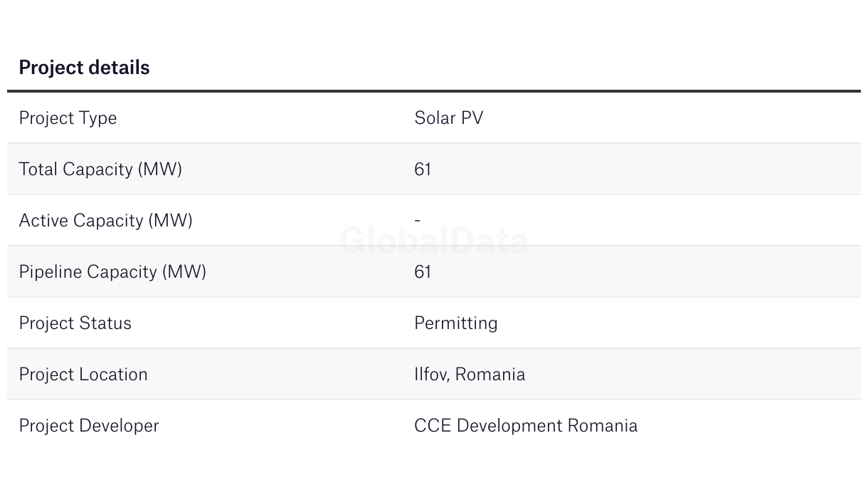The height and width of the screenshot is (480, 868).
Task: Click the Project Location row label
Action: point(83,375)
